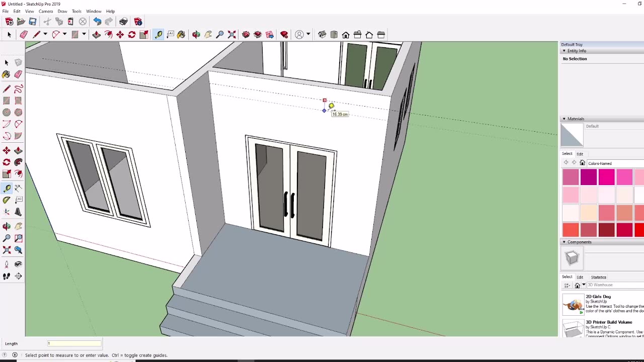Select the Zoom Window tool
The width and height of the screenshot is (644, 362).
[x=18, y=238]
